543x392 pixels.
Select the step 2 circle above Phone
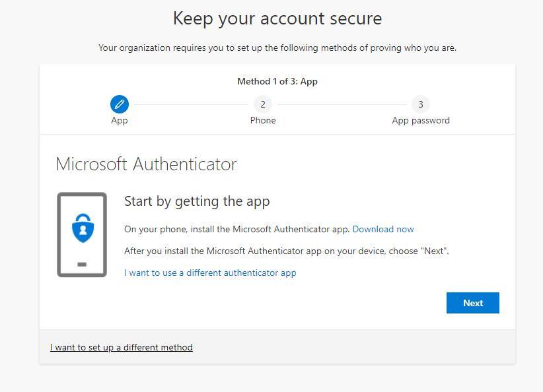click(x=263, y=104)
